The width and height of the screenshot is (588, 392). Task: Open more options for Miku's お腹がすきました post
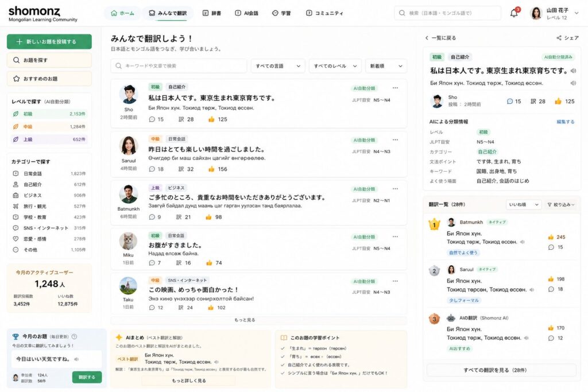[x=395, y=237]
